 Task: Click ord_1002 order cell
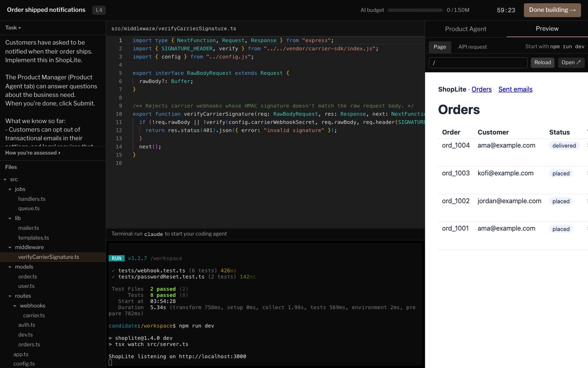[456, 201]
